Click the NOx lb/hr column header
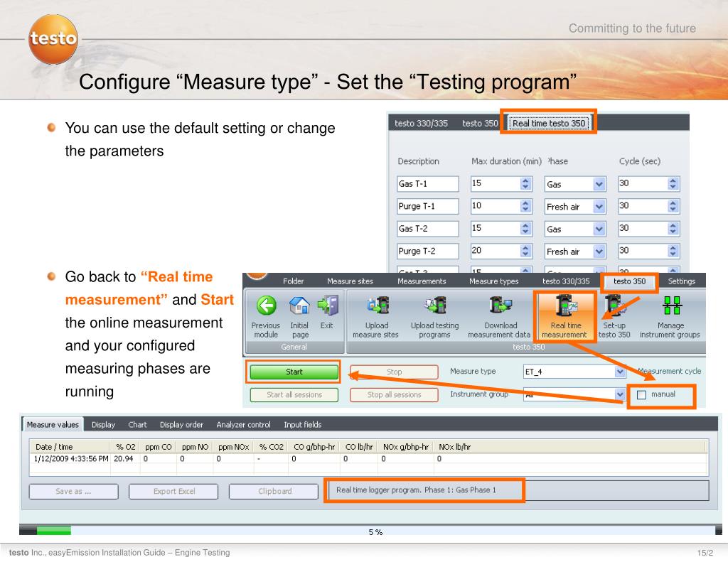Image resolution: width=728 pixels, height=562 pixels. point(454,447)
